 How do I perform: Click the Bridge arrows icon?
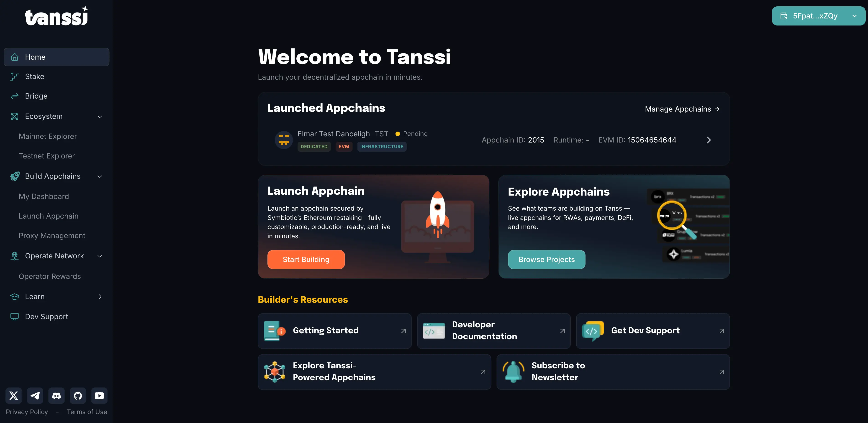(x=15, y=96)
